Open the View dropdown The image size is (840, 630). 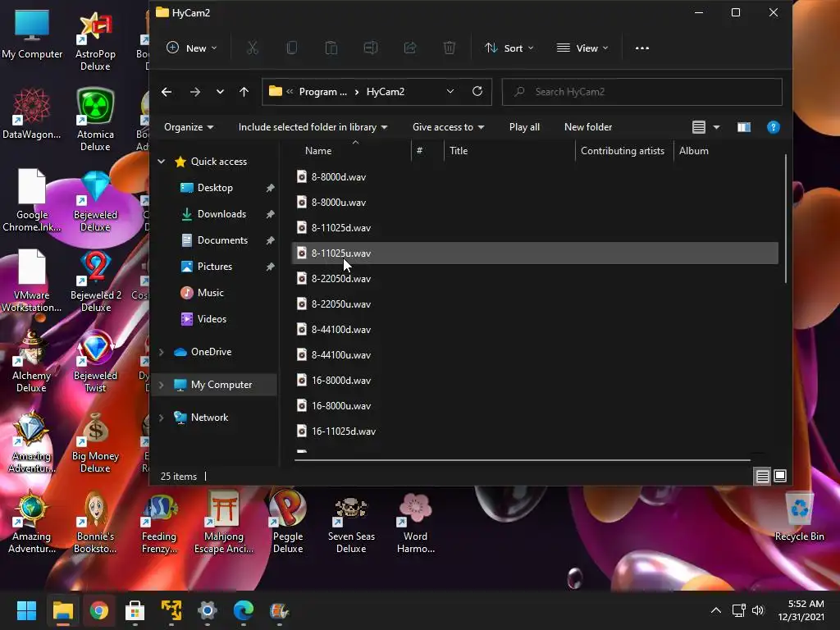[582, 48]
